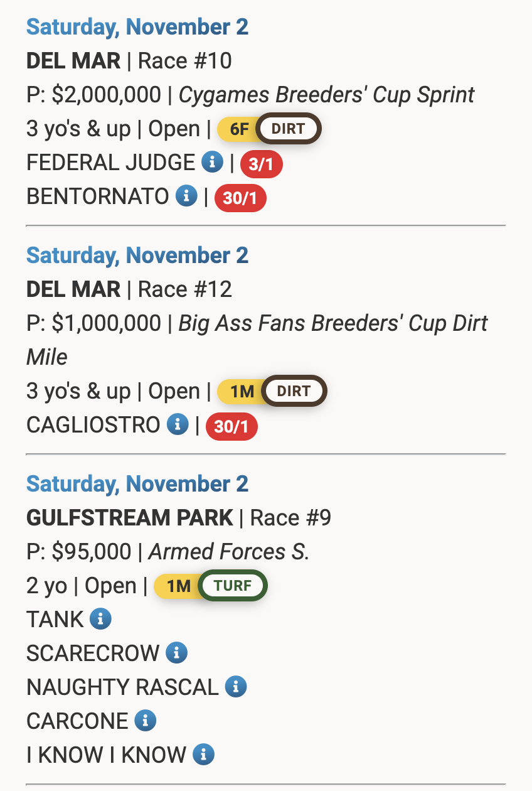Click the 1M TURF surface badge
This screenshot has width=532, height=791.
pos(210,586)
